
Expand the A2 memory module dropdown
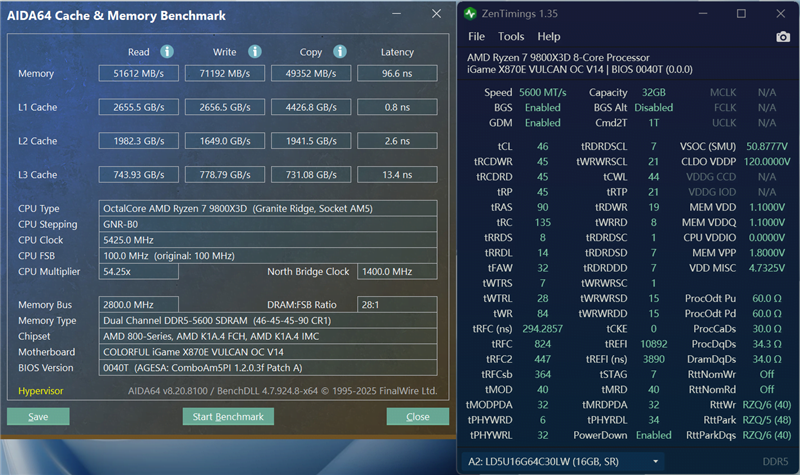(563, 462)
